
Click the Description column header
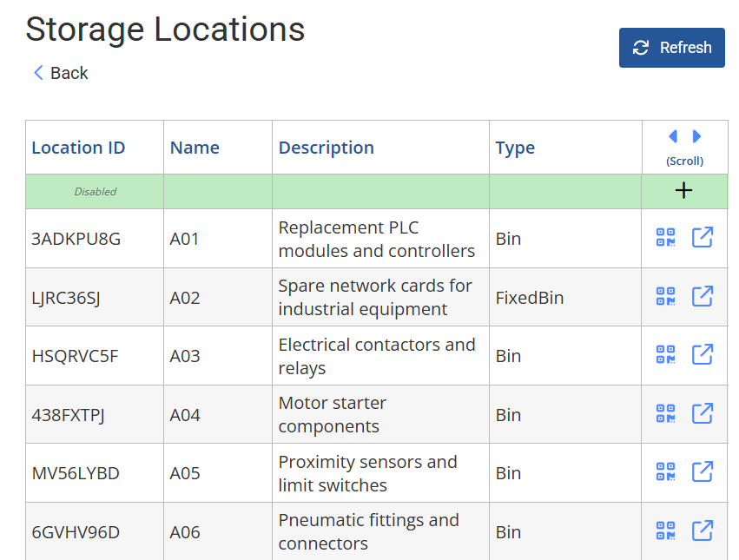(x=326, y=148)
